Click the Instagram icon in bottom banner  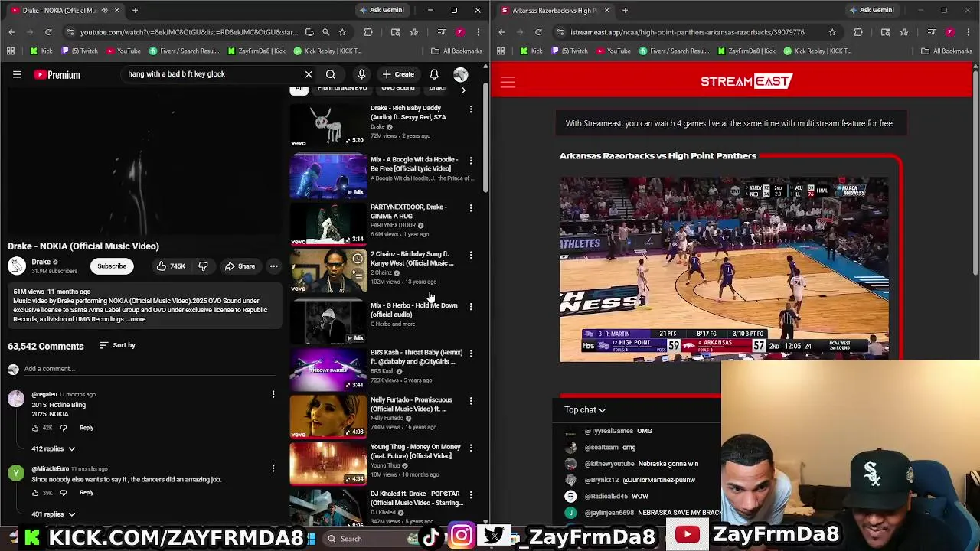[461, 536]
